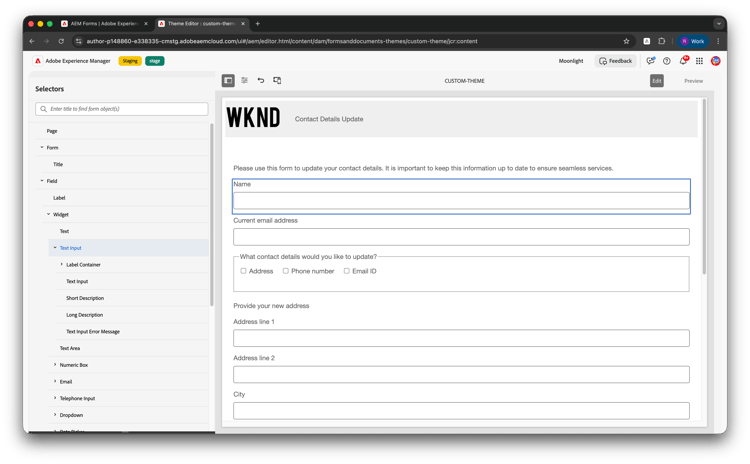This screenshot has width=750, height=464.
Task: Close the Theme Editor browser tab
Action: click(243, 23)
